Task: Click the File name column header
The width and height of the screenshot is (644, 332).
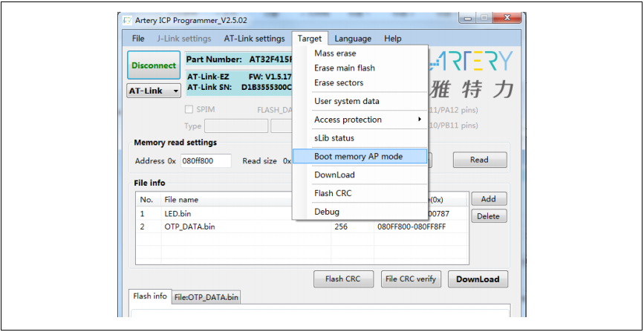Action: (x=246, y=200)
